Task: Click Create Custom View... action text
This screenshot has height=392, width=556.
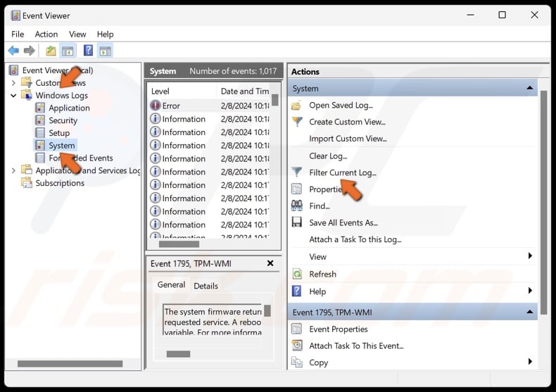Action: point(347,122)
